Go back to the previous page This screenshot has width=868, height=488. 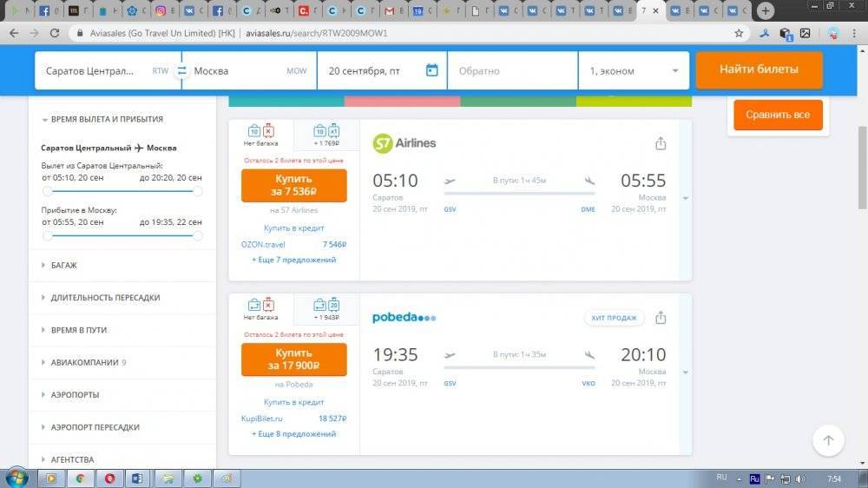pyautogui.click(x=15, y=33)
